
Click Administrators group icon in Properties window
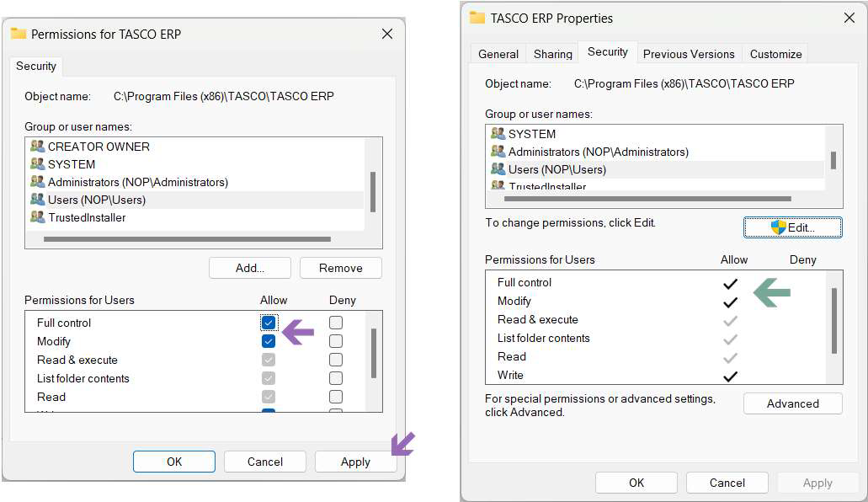[x=498, y=152]
